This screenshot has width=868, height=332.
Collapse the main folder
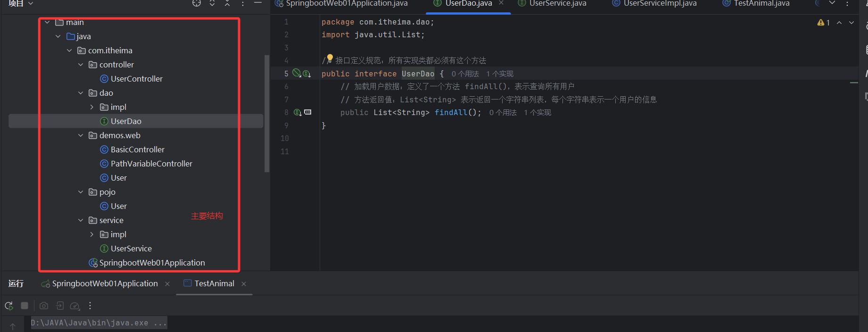pyautogui.click(x=47, y=22)
